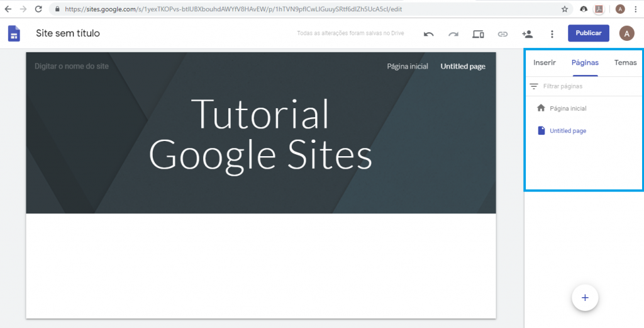Select the Páginas tab
The image size is (644, 328).
pos(586,62)
